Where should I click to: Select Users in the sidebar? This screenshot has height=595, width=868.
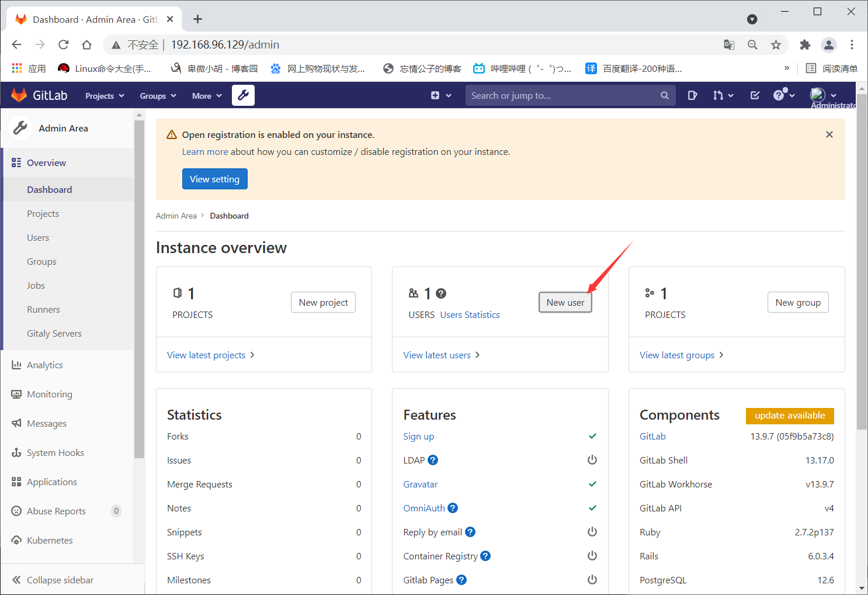tap(68, 237)
